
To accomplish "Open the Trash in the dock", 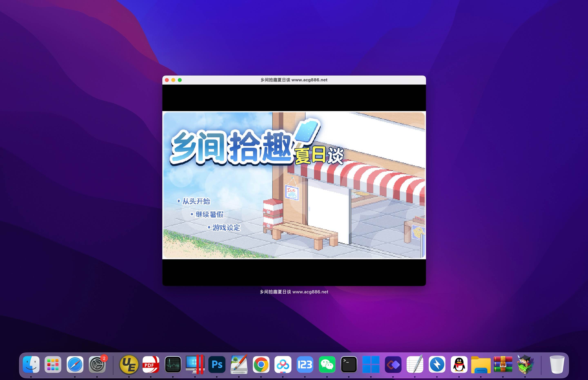I will 557,364.
